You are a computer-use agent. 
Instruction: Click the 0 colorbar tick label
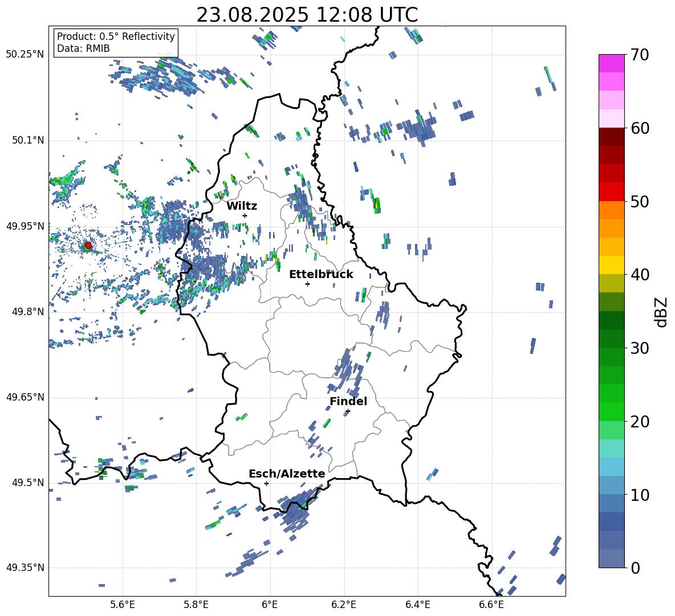pos(635,568)
